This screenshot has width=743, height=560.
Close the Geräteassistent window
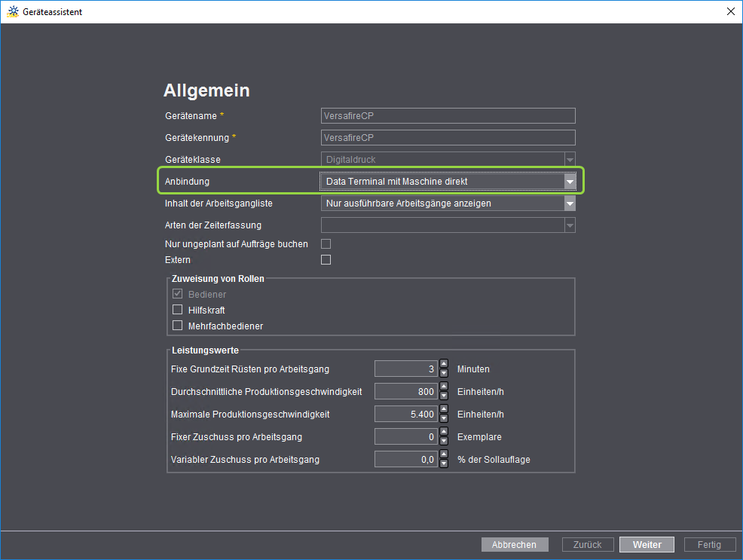(731, 11)
